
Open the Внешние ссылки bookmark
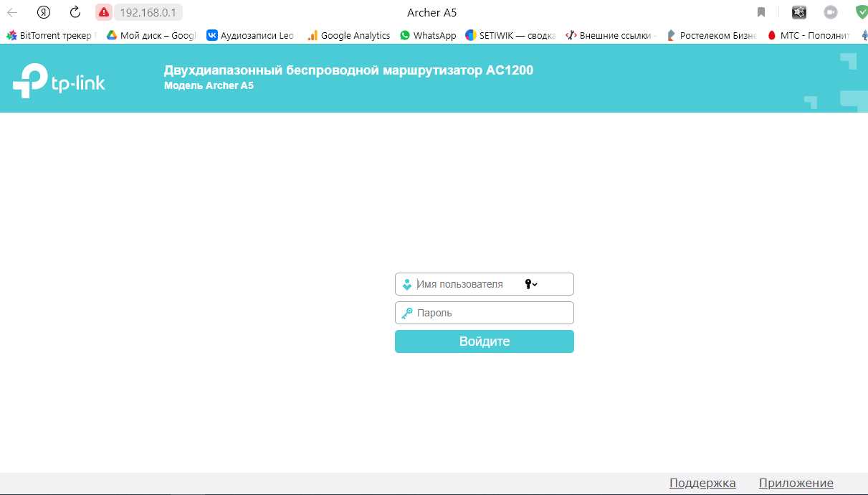[x=610, y=35]
